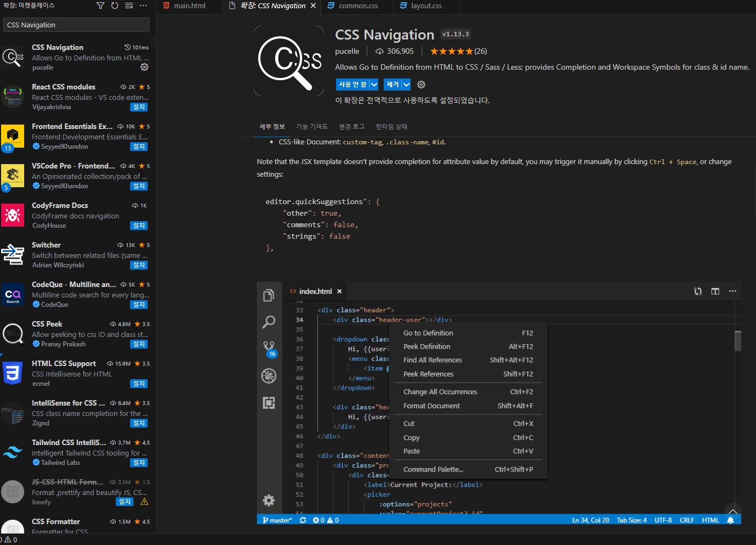756x545 pixels.
Task: Select the 변경 로그 tab
Action: click(x=352, y=127)
